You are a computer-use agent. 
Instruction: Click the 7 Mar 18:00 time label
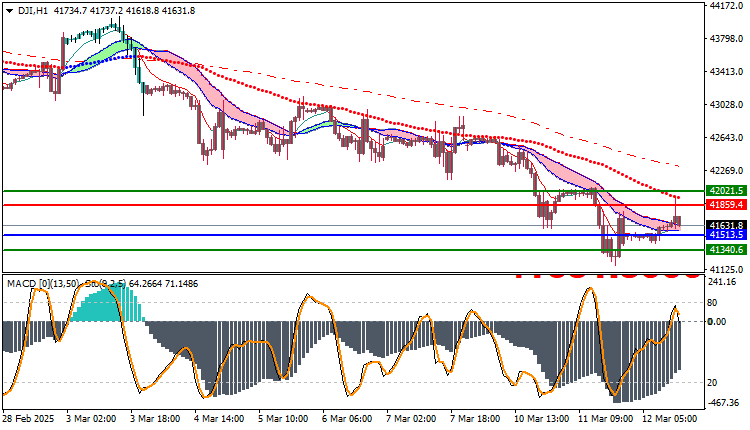tap(475, 419)
